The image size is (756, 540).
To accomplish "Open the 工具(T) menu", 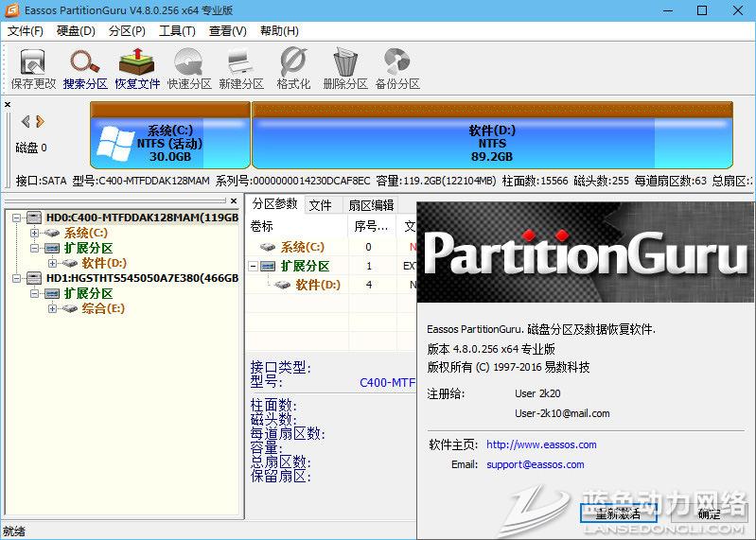I will 176,31.
